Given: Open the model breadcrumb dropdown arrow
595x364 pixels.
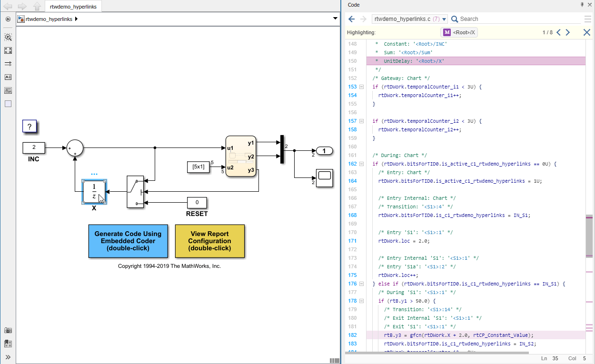Looking at the screenshot, I should [x=335, y=19].
